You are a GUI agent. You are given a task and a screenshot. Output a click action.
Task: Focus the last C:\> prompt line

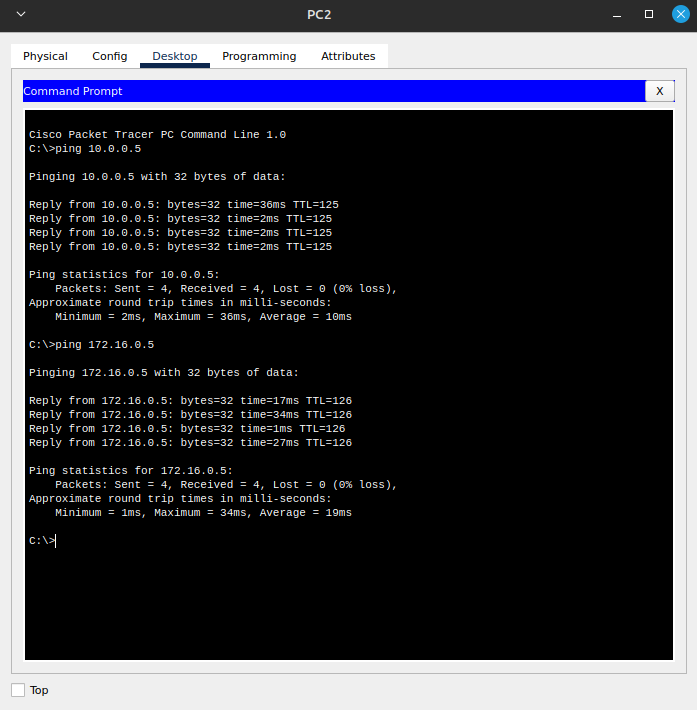pyautogui.click(x=43, y=541)
